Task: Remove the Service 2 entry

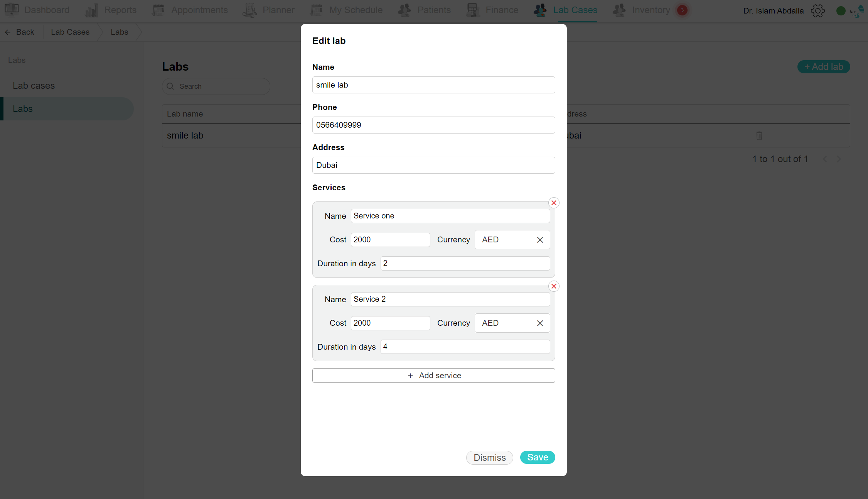Action: (x=554, y=286)
